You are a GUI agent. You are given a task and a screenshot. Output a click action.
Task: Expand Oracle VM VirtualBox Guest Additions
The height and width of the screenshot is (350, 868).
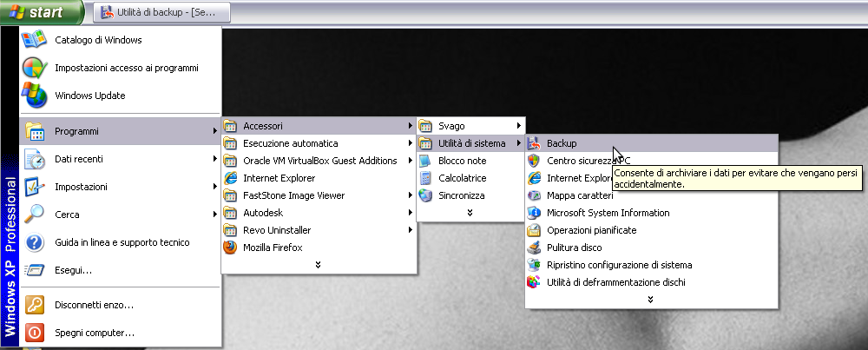[x=318, y=161]
